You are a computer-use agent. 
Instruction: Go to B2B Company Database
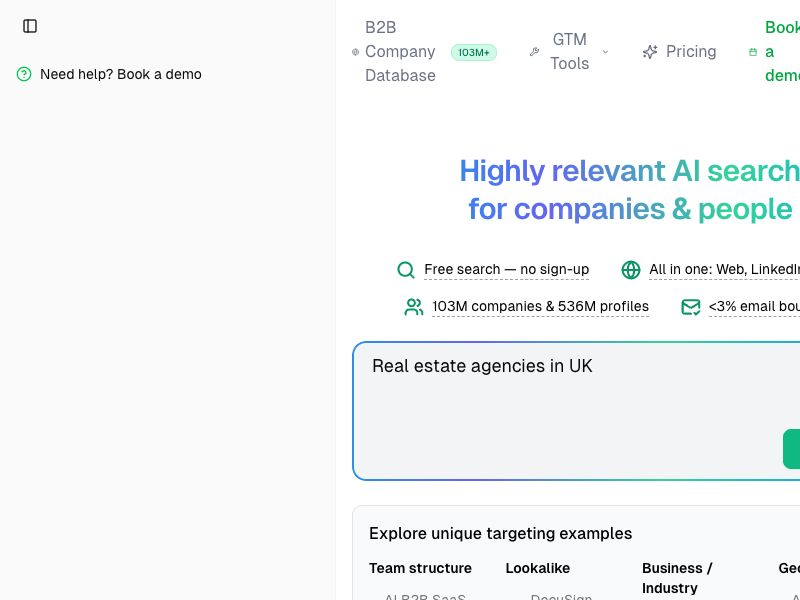(400, 52)
